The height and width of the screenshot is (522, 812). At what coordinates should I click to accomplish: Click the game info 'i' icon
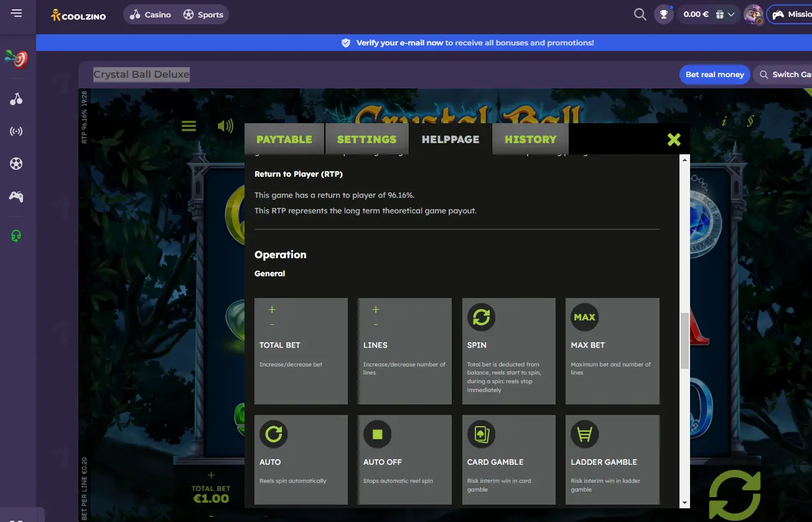click(724, 121)
